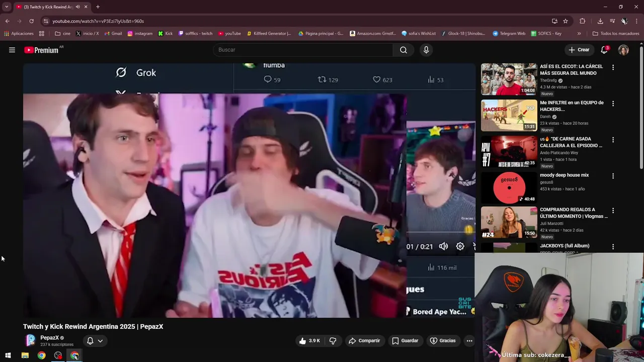Screen dimensions: 644x362
Task: Open 'Me INFILTRE en un EQUIPO de HACKERS' video
Action: (572, 106)
